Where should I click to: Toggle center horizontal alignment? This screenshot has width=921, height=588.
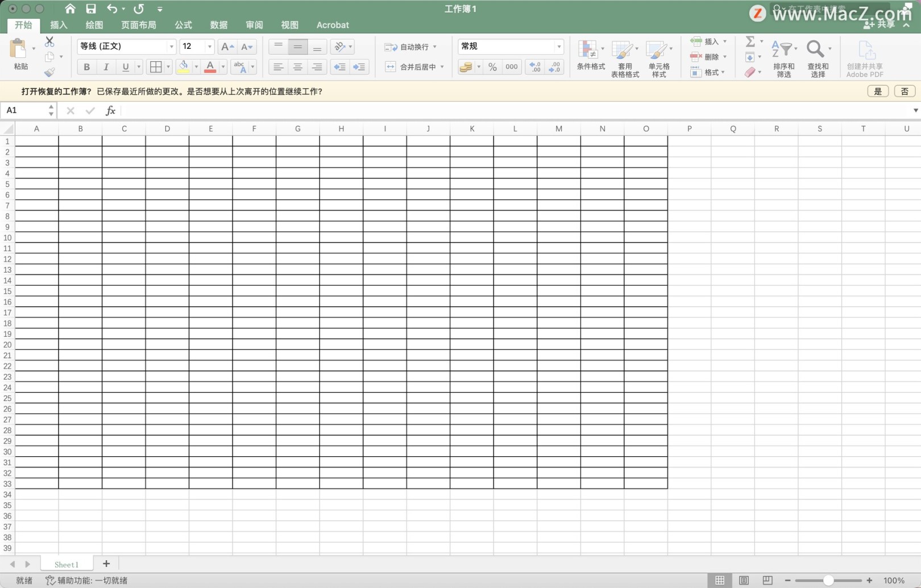coord(297,67)
